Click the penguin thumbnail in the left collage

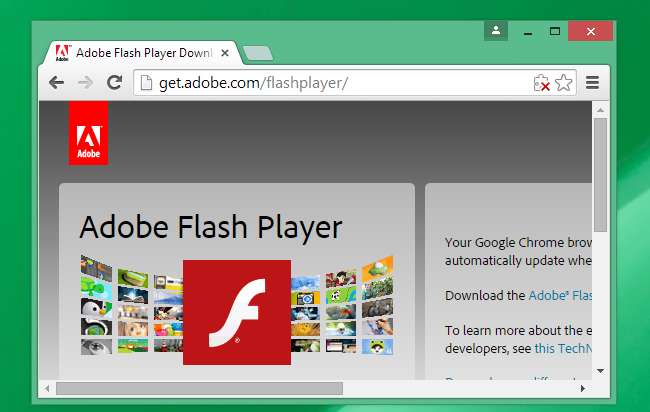(x=97, y=307)
